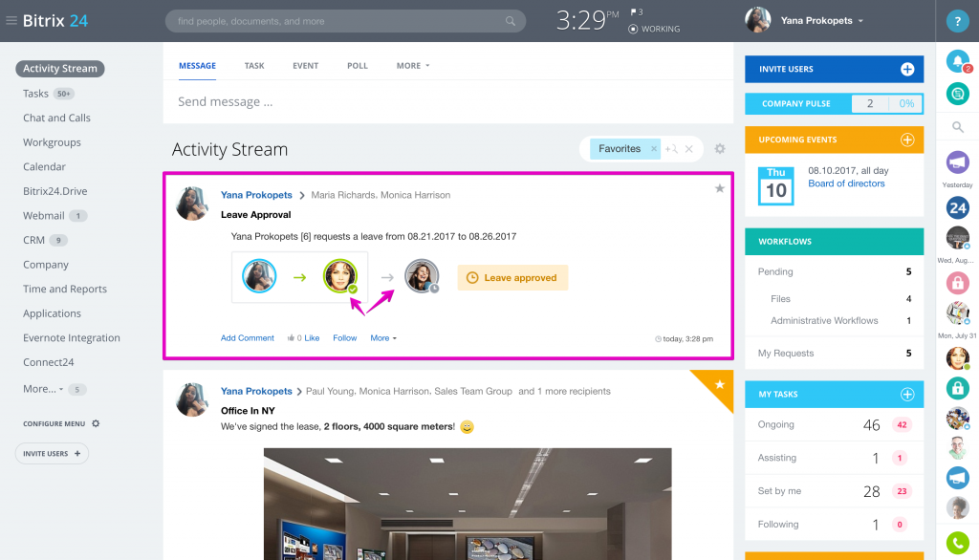Open the Company Pulse panel
Screen dimensions: 979x560
(x=834, y=103)
